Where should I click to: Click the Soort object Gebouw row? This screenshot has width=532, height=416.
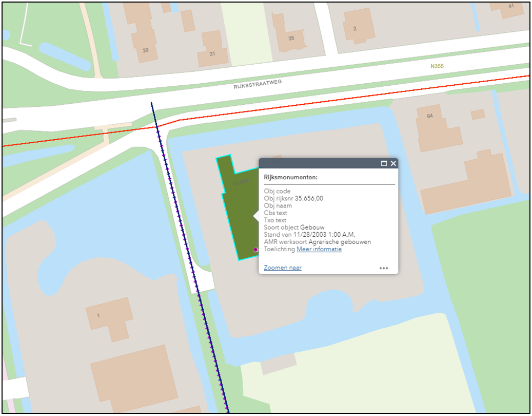click(294, 227)
